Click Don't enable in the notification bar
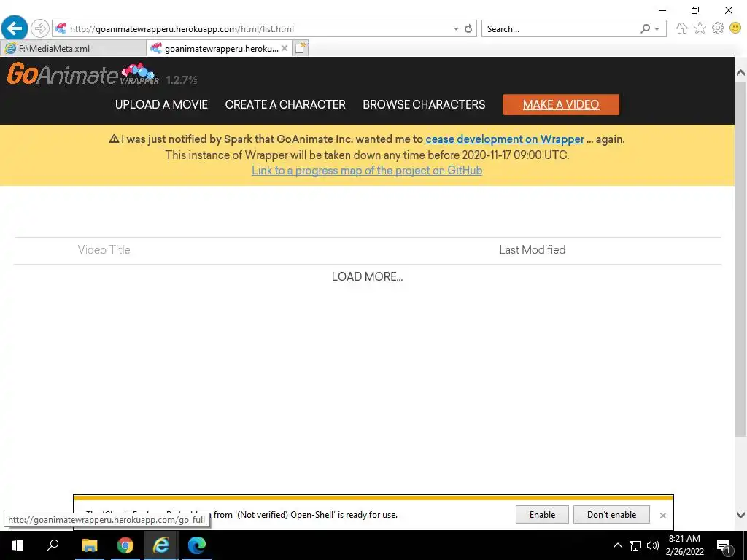Viewport: 747px width, 560px height. point(612,515)
